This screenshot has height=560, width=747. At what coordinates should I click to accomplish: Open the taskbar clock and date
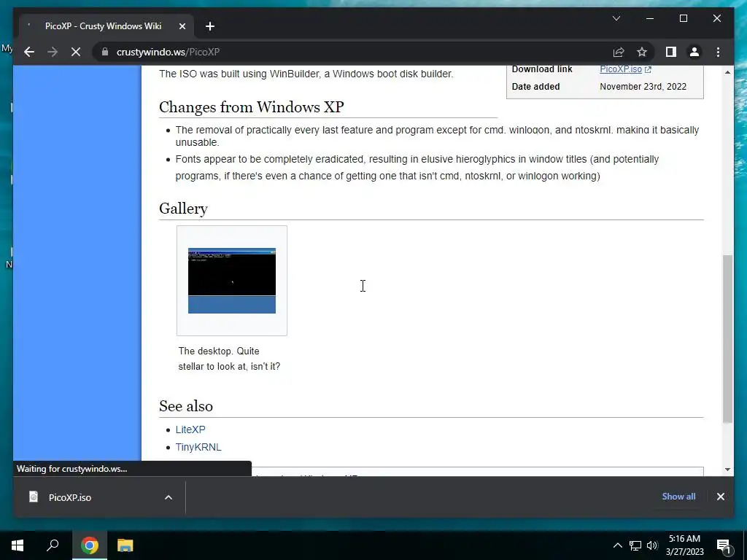pyautogui.click(x=684, y=545)
